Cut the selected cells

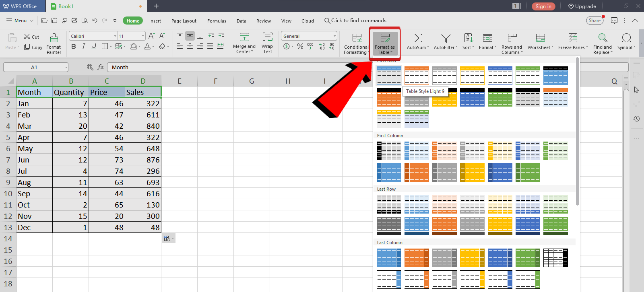coord(31,37)
